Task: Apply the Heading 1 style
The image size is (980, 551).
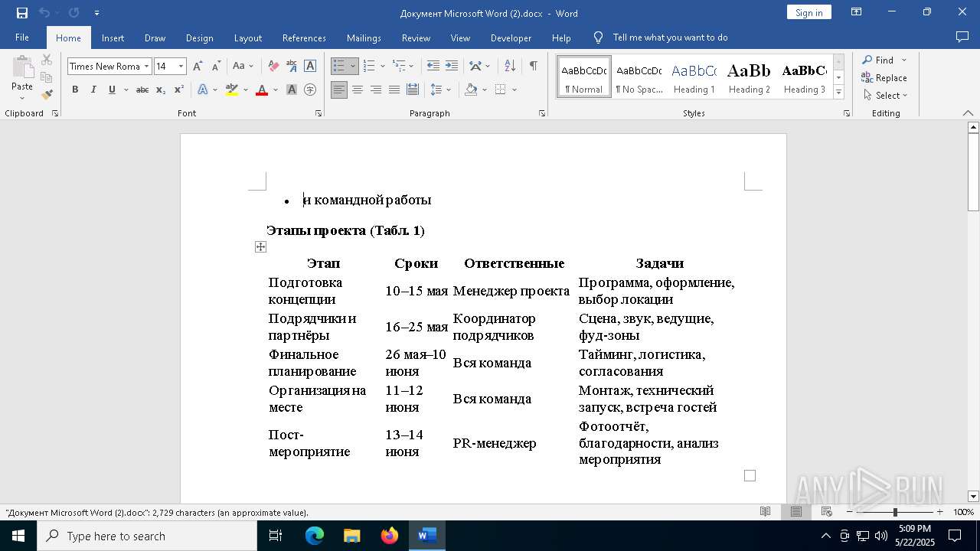Action: 694,77
